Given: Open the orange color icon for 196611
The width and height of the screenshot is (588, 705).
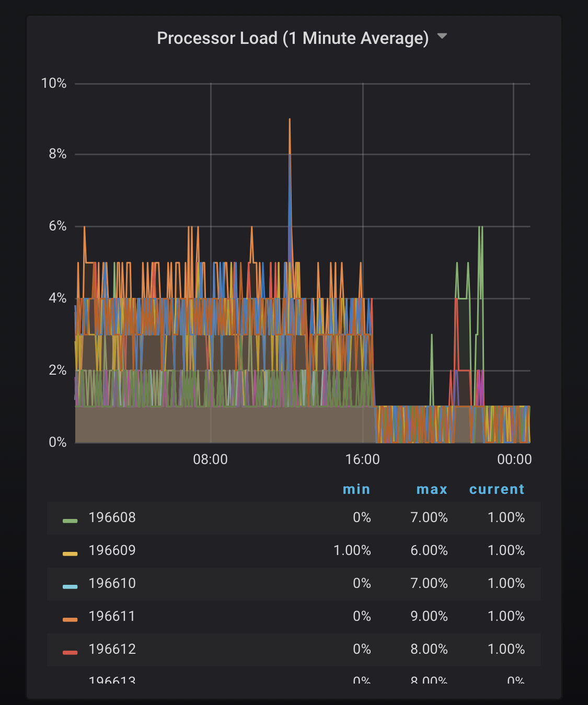Looking at the screenshot, I should [x=70, y=619].
